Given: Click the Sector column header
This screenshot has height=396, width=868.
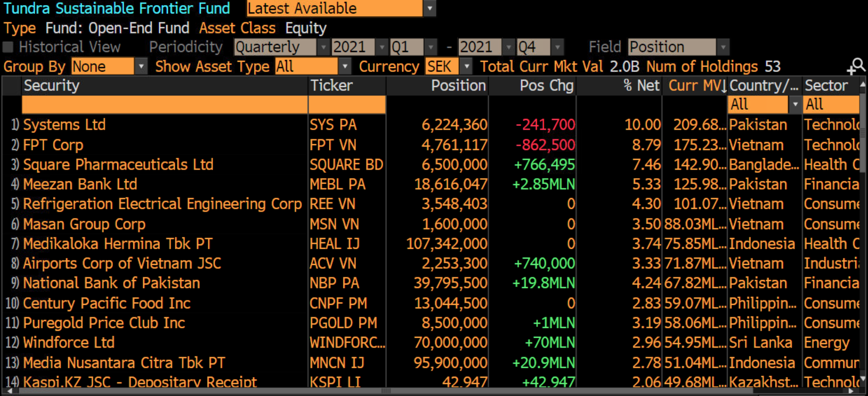Looking at the screenshot, I should coord(831,86).
